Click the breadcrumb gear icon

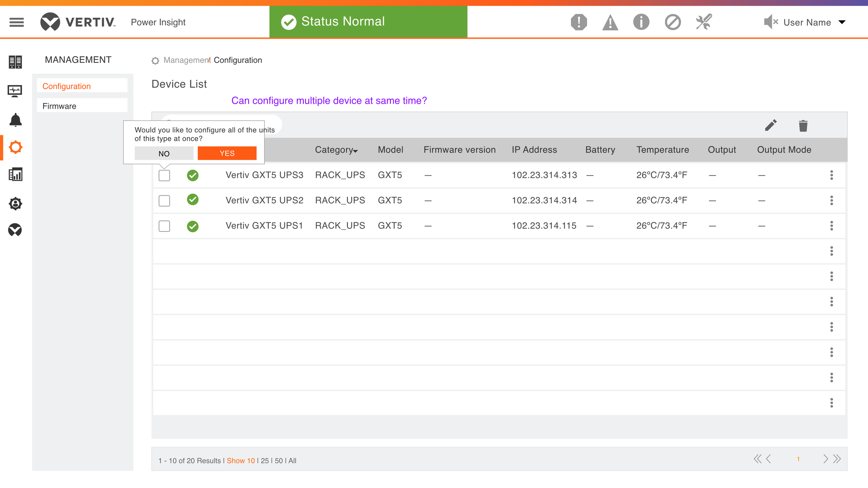(155, 61)
